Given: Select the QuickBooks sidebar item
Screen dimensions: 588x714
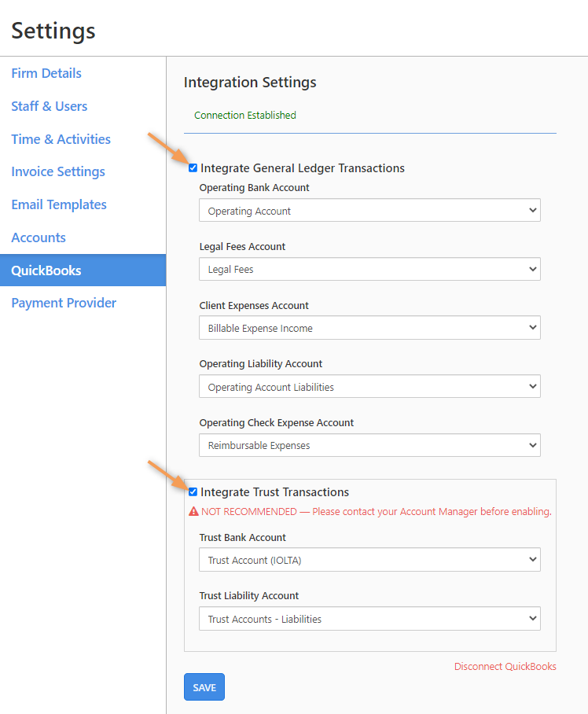Looking at the screenshot, I should [x=46, y=271].
